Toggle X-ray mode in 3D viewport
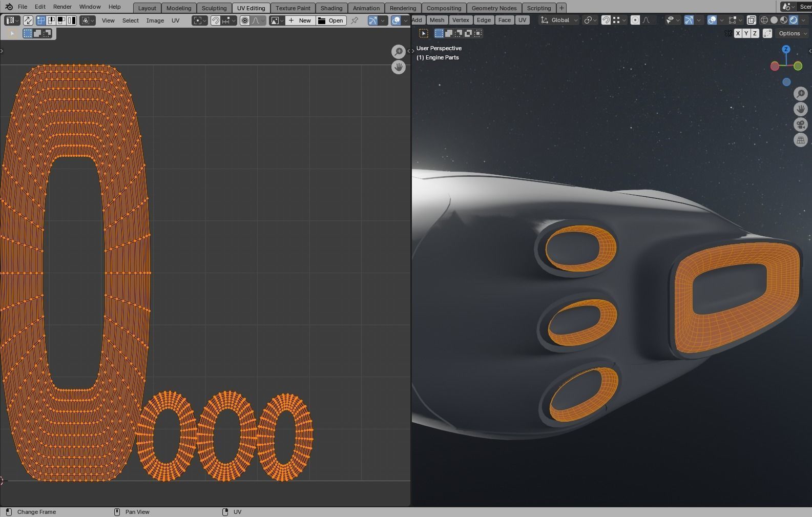Screen dimensions: 812x517 751,20
